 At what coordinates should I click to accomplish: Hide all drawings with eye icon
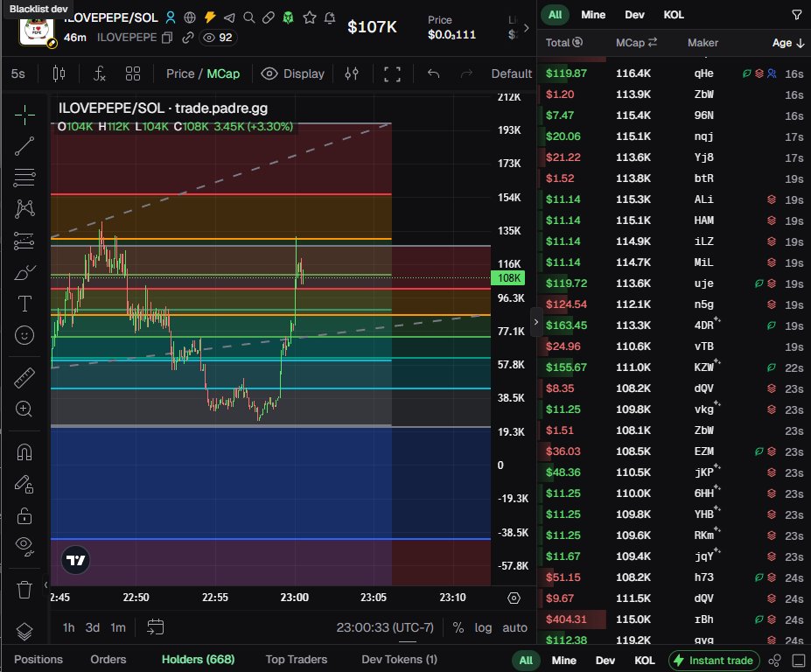tap(24, 545)
